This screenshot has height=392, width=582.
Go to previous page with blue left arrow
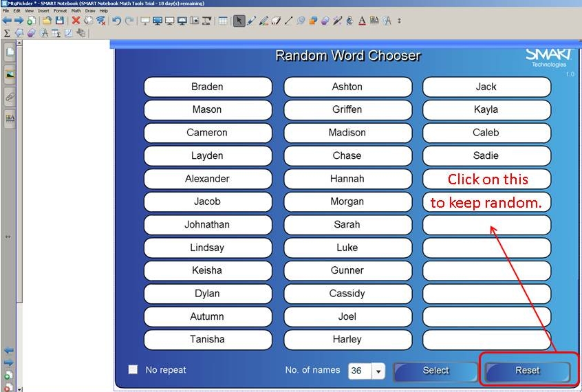(x=7, y=21)
